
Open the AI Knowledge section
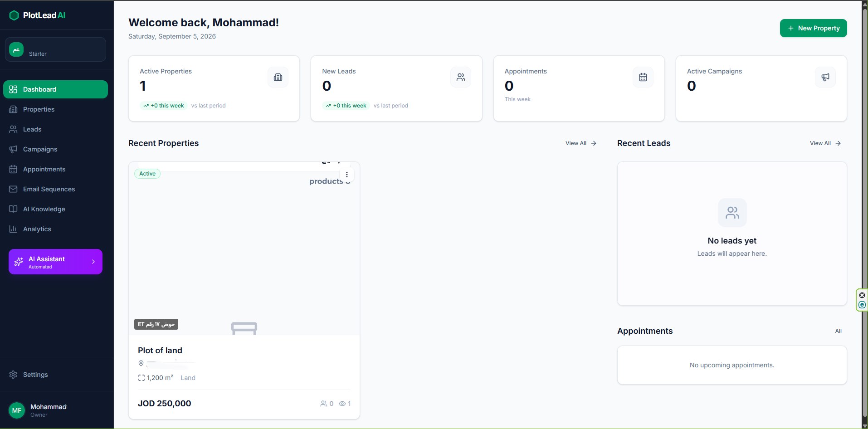[x=55, y=209]
